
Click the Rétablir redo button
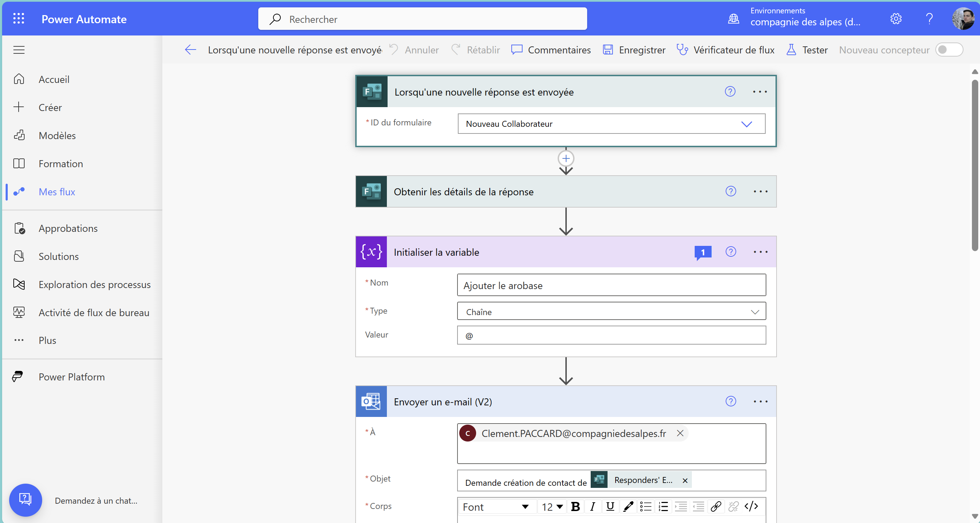point(475,50)
